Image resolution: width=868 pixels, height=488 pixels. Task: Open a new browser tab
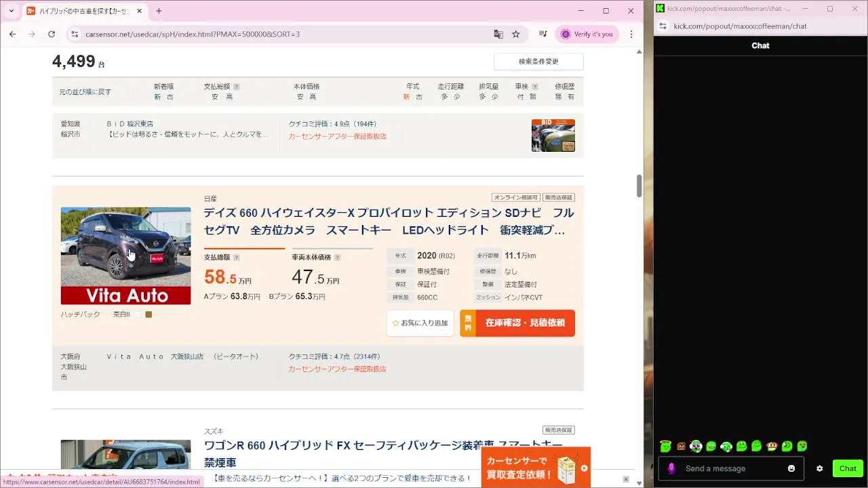[x=159, y=11]
